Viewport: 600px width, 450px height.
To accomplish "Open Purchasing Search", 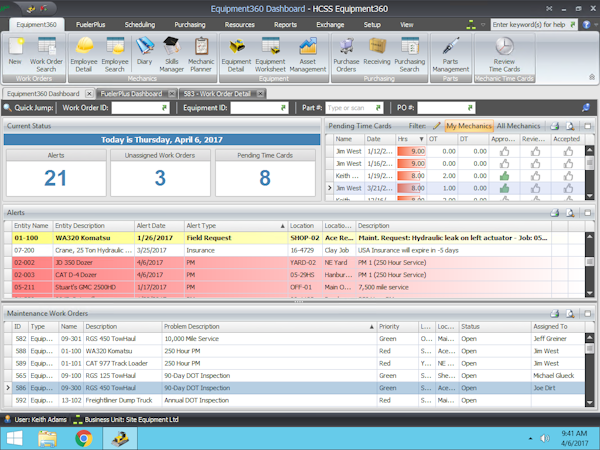I will pyautogui.click(x=409, y=55).
